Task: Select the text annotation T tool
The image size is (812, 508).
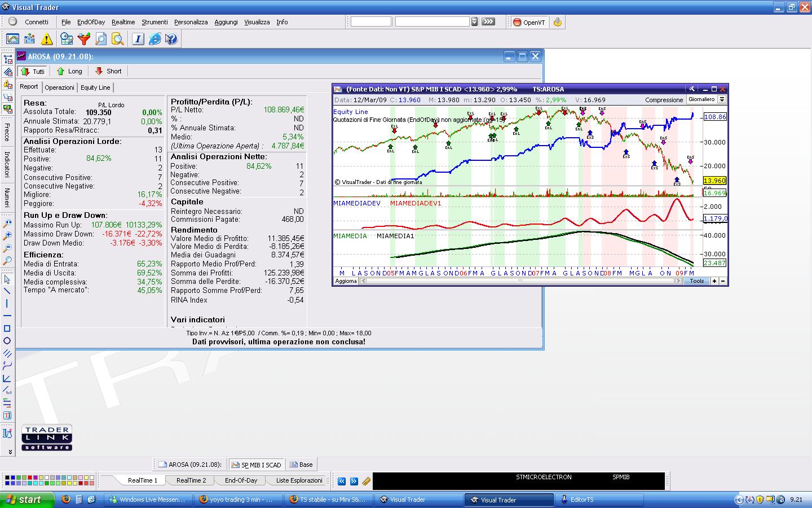Action: [7, 415]
